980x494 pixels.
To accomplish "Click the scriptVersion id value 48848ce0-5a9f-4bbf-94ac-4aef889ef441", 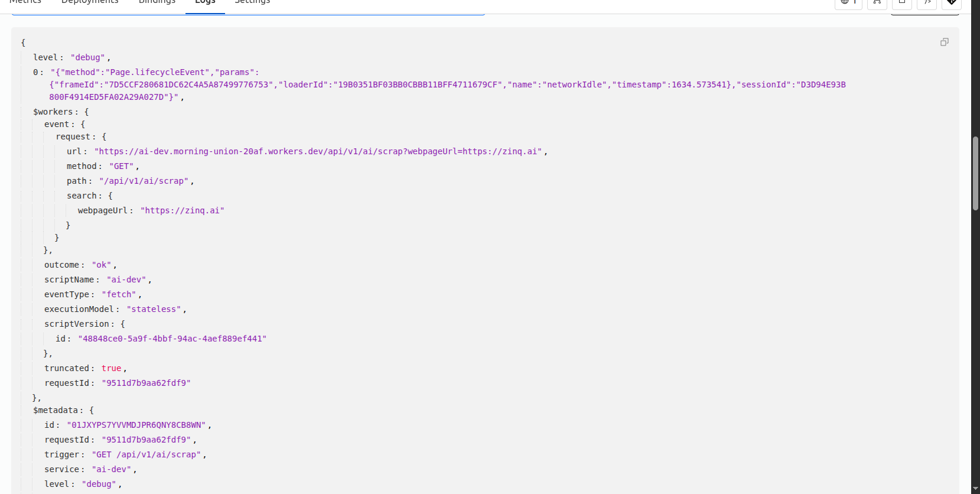I will [x=172, y=339].
